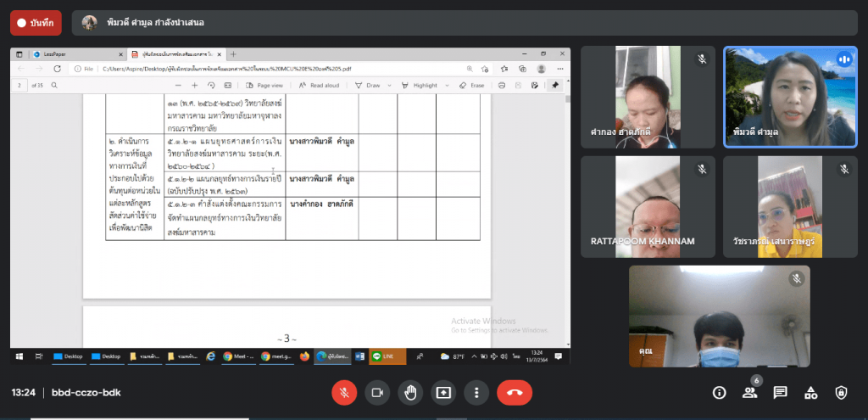Open the chat with everyone panel
Image resolution: width=868 pixels, height=420 pixels.
pyautogui.click(x=780, y=392)
